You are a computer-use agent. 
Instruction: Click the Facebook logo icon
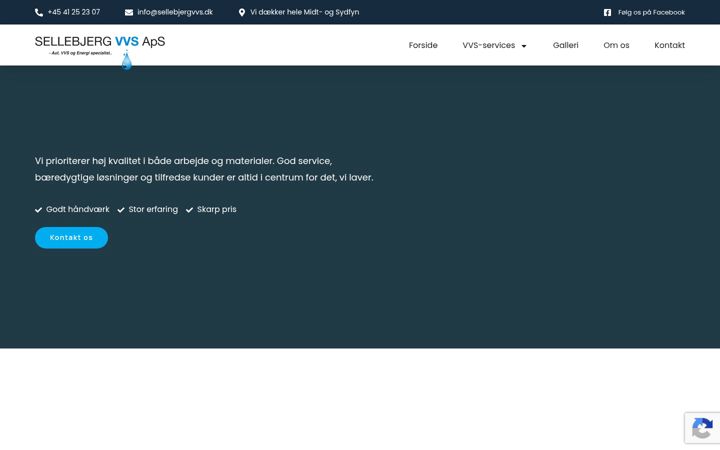tap(608, 12)
